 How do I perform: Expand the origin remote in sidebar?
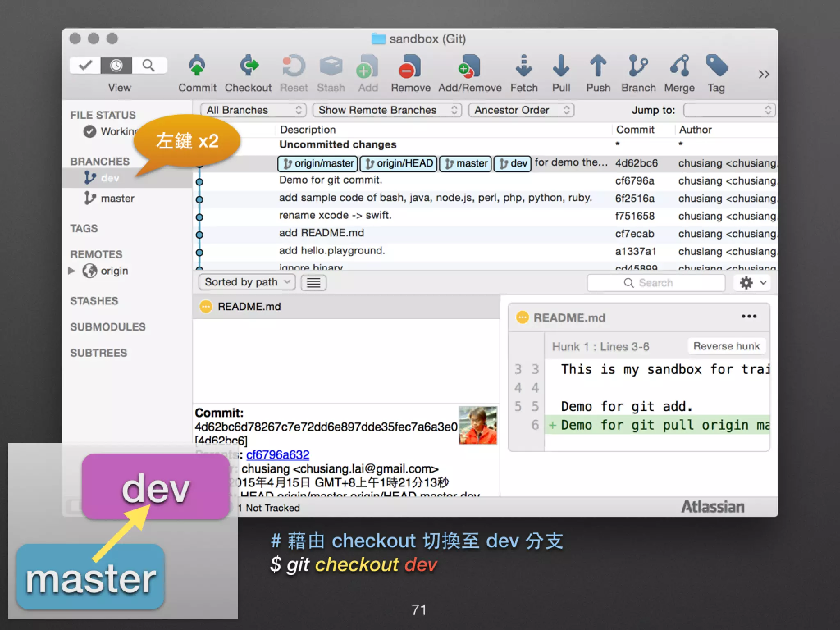coord(71,271)
